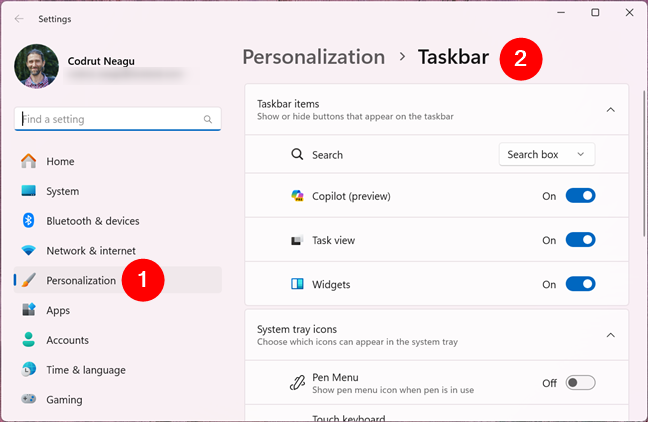Click the Taskbar page title

453,57
